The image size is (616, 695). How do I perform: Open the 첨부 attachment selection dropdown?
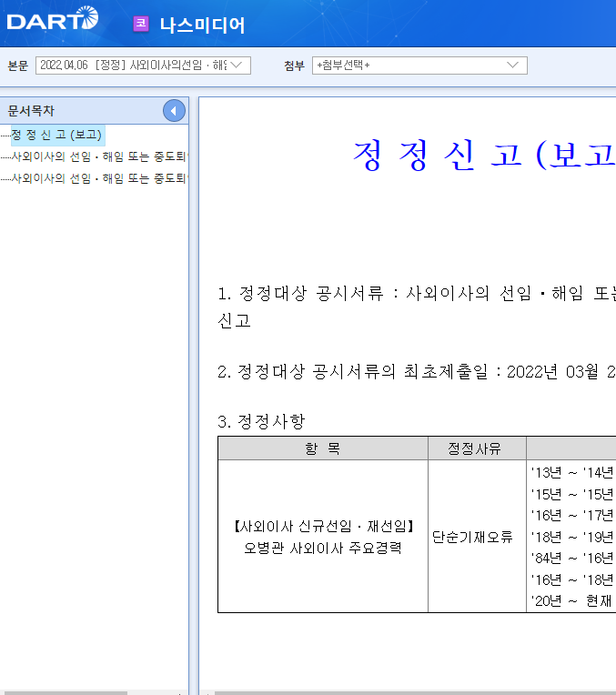tap(419, 65)
